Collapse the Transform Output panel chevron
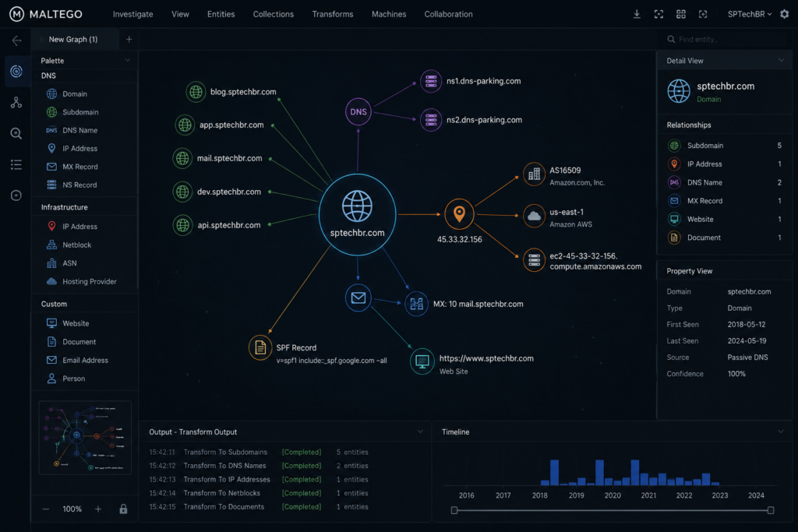Screen dimensions: 798x532 pos(420,432)
